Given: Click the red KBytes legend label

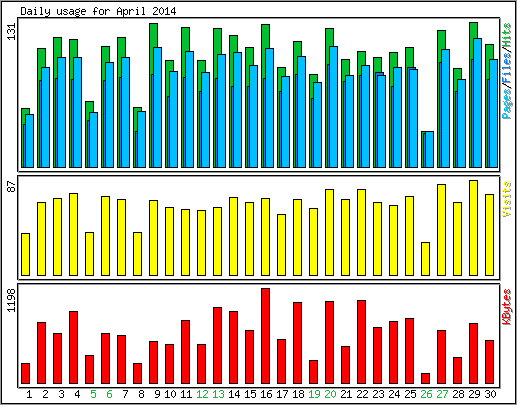Looking at the screenshot, I should click(x=507, y=307).
